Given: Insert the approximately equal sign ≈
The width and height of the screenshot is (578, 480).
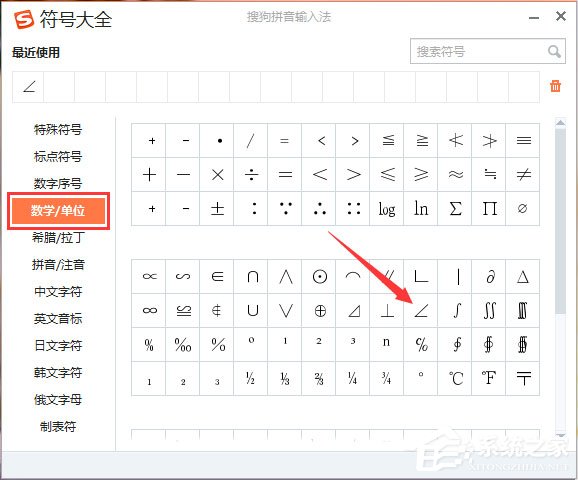Looking at the screenshot, I should pos(455,174).
